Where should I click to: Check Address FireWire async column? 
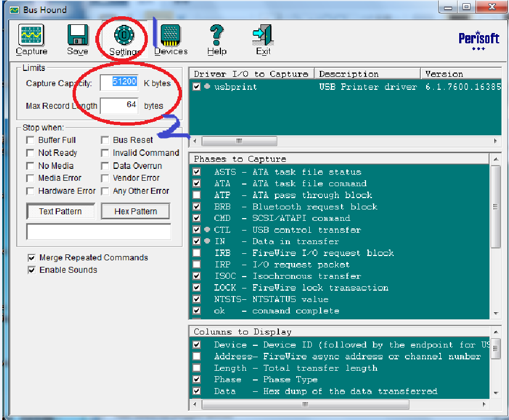pos(197,356)
